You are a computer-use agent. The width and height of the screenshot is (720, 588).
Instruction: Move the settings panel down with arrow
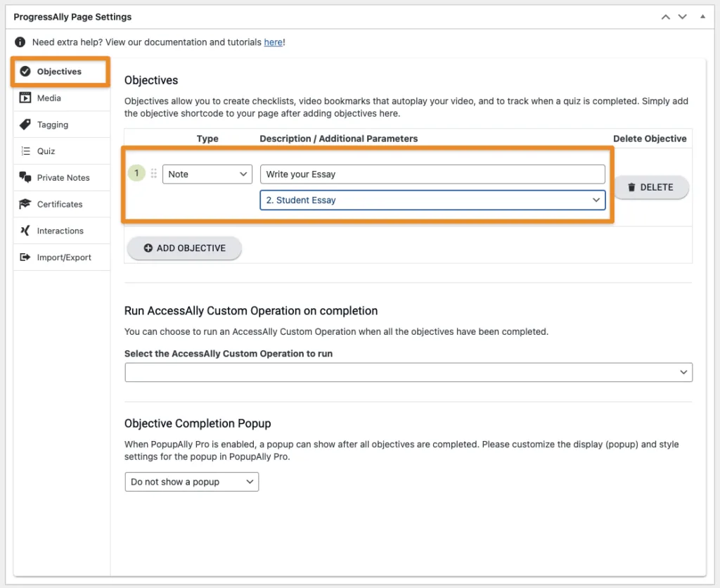683,17
